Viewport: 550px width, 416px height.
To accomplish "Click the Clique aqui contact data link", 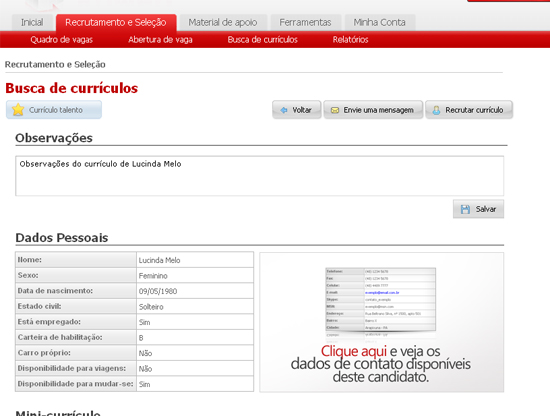I will coord(354,351).
